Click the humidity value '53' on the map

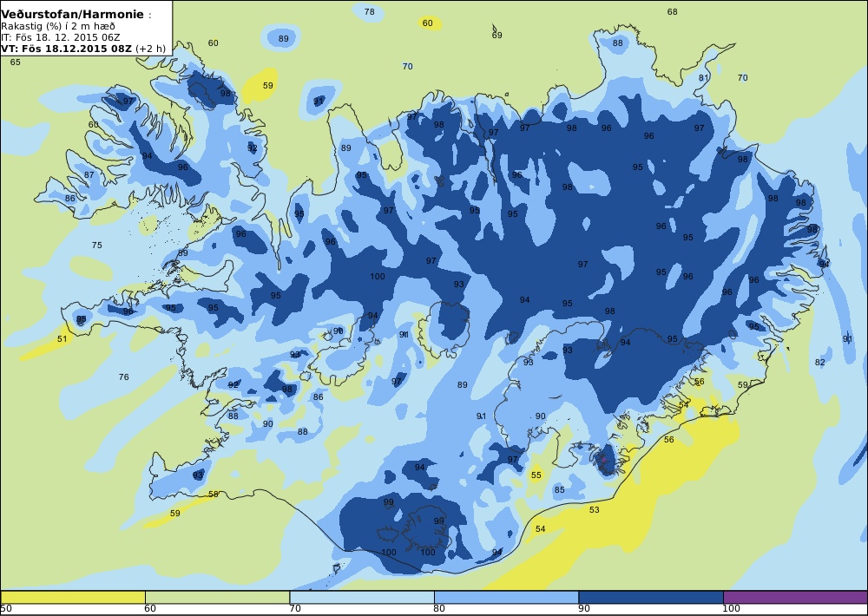594,510
